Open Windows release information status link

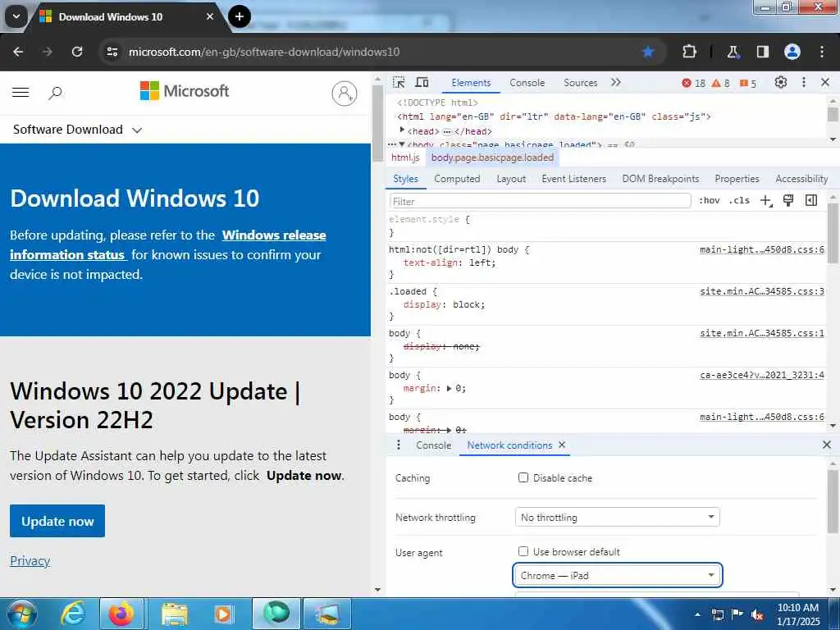coord(168,244)
